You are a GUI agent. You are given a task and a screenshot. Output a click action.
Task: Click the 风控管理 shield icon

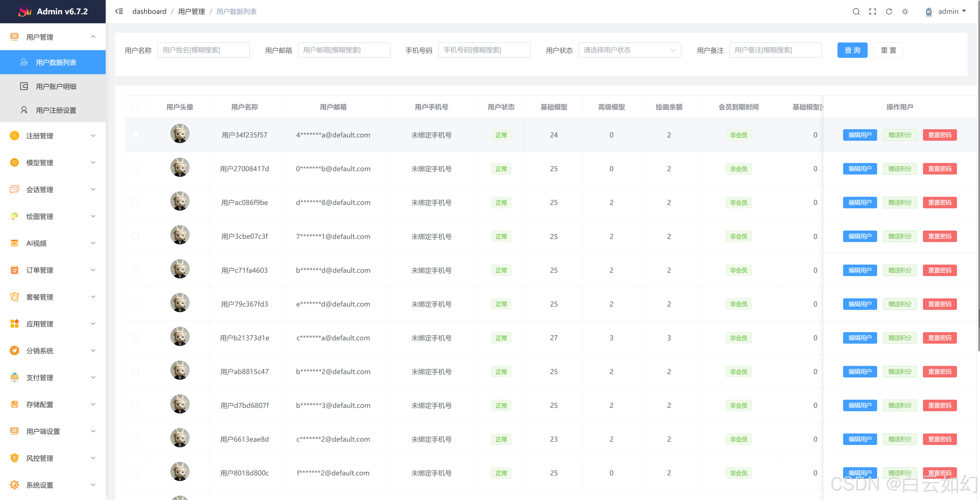click(14, 458)
